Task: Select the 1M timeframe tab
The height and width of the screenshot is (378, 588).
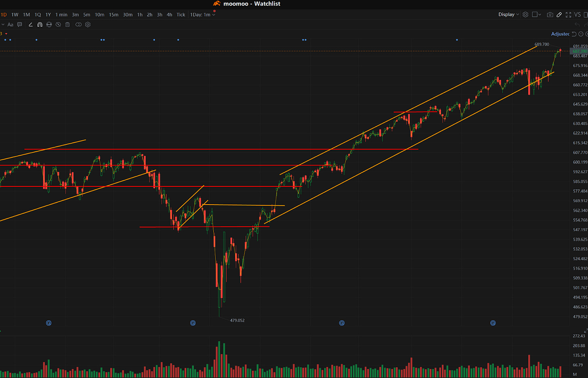Action: point(26,15)
